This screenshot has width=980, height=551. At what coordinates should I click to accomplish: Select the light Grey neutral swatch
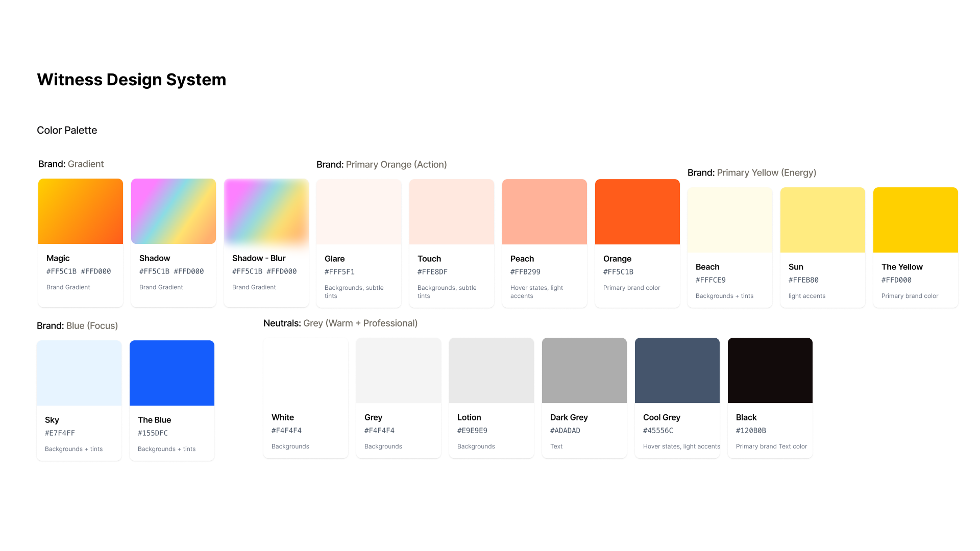tap(399, 370)
